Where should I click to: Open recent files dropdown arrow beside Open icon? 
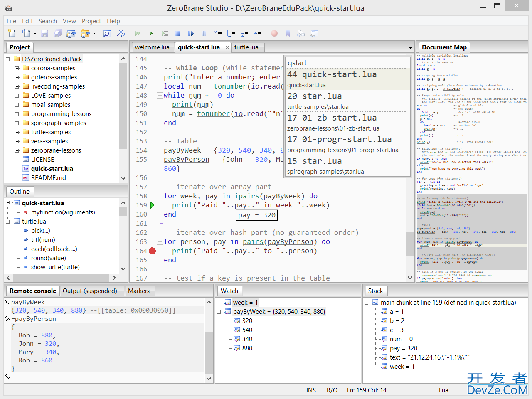(x=35, y=33)
